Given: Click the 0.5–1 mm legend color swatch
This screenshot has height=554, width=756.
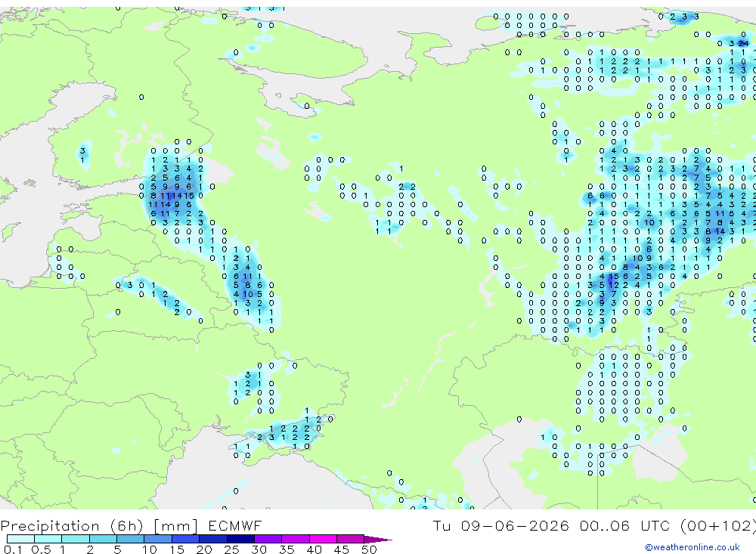Looking at the screenshot, I should (x=48, y=539).
